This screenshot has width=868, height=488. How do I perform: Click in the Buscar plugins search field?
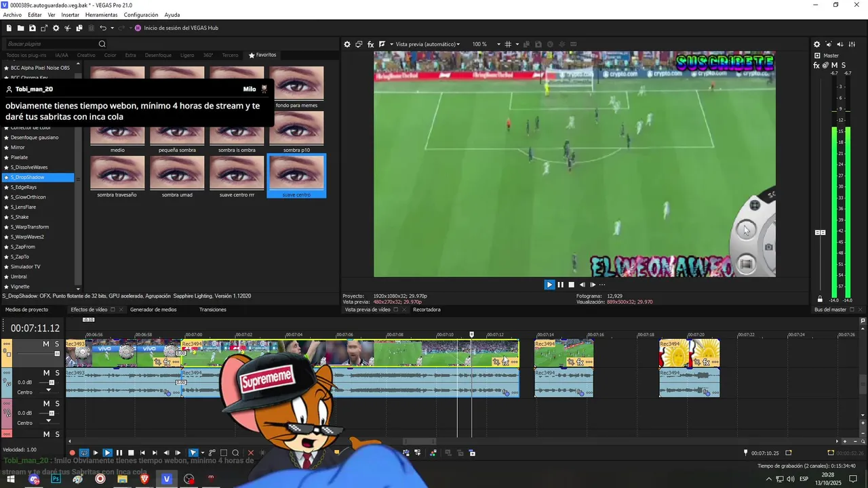pos(51,44)
